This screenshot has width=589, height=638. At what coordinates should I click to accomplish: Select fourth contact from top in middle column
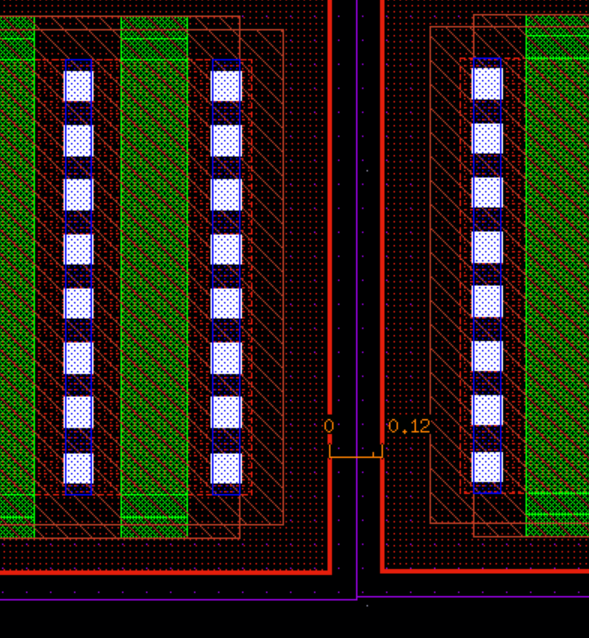226,249
